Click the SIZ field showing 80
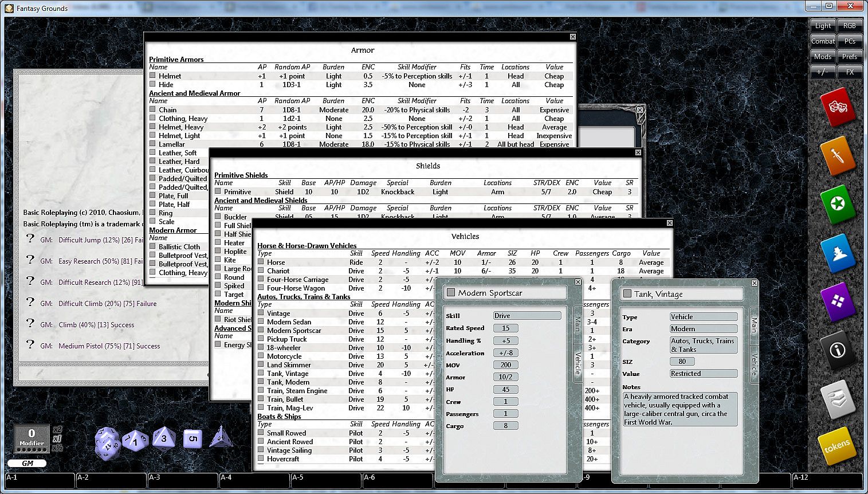Viewport: 868px width, 494px height. point(682,362)
